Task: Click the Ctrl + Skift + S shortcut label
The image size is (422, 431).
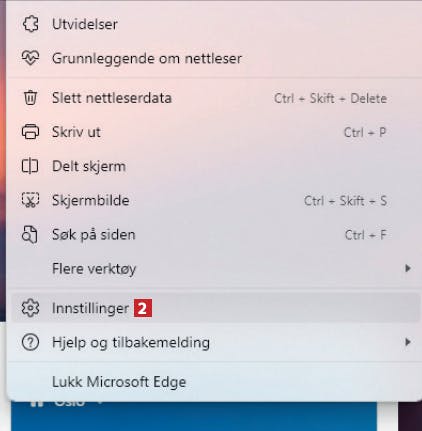Action: coord(345,201)
